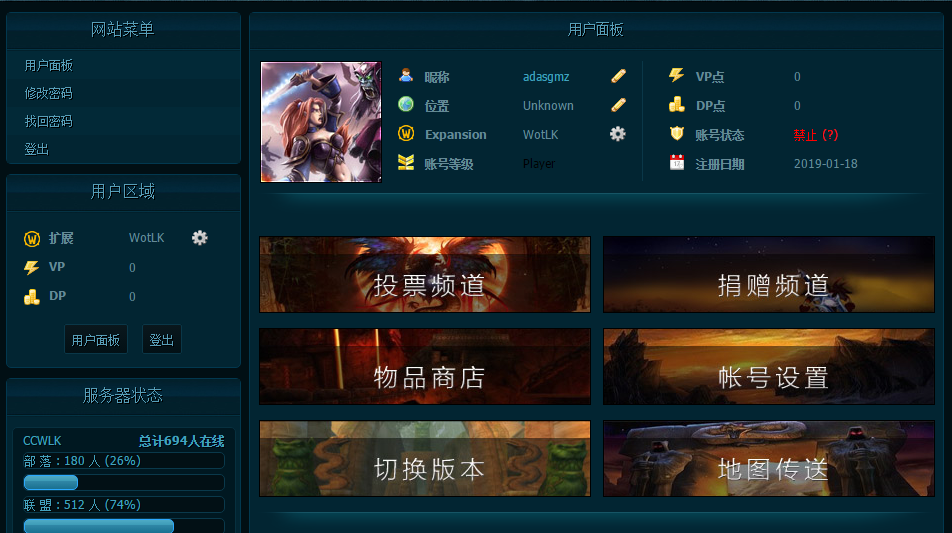Image resolution: width=952 pixels, height=533 pixels.
Task: Click the gear icon in sidebar 扩展 row
Action: pyautogui.click(x=200, y=238)
